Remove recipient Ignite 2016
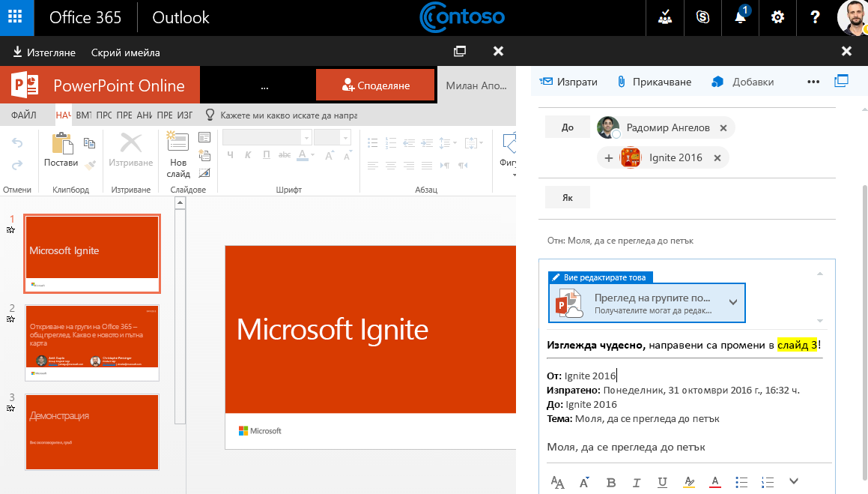Viewport: 868px width, 494px height. pos(717,158)
